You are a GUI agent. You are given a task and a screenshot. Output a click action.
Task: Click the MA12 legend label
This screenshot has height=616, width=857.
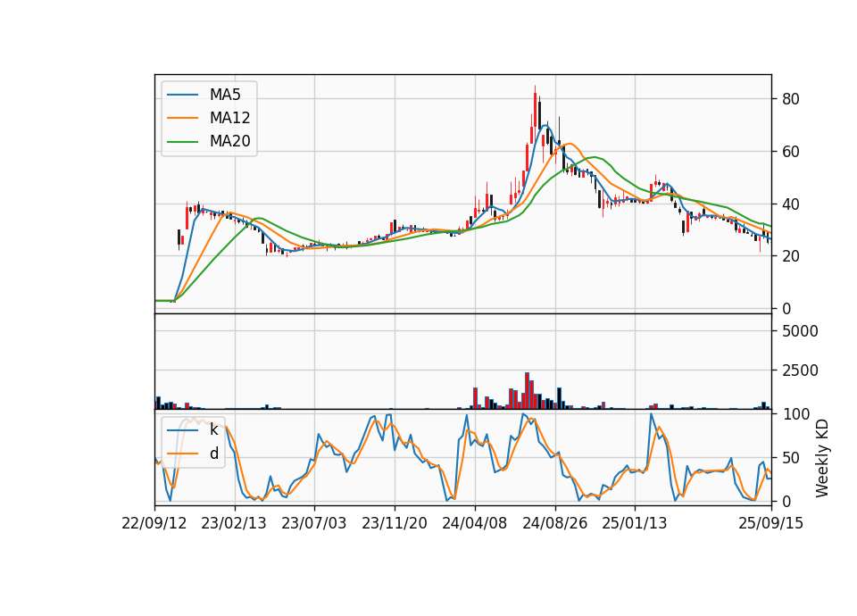tap(229, 118)
